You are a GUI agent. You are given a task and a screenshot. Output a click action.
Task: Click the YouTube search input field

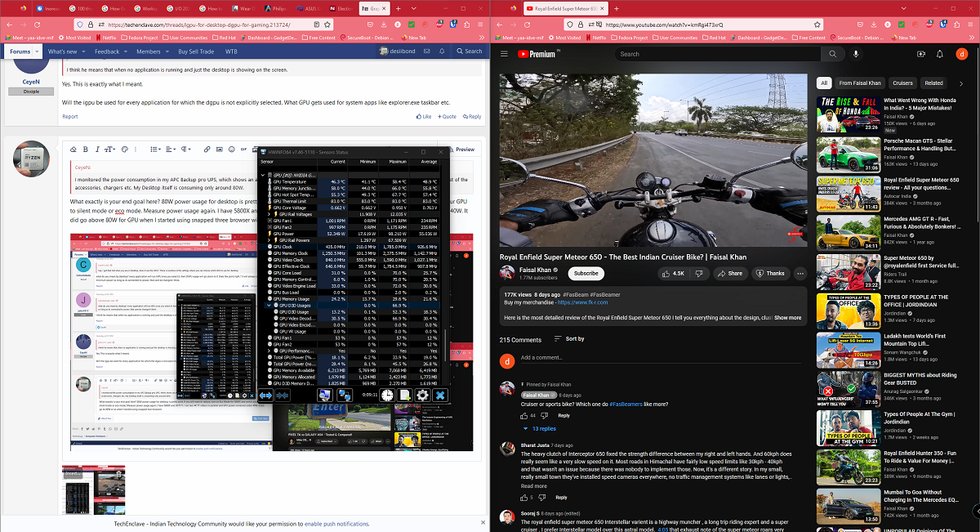pos(719,54)
